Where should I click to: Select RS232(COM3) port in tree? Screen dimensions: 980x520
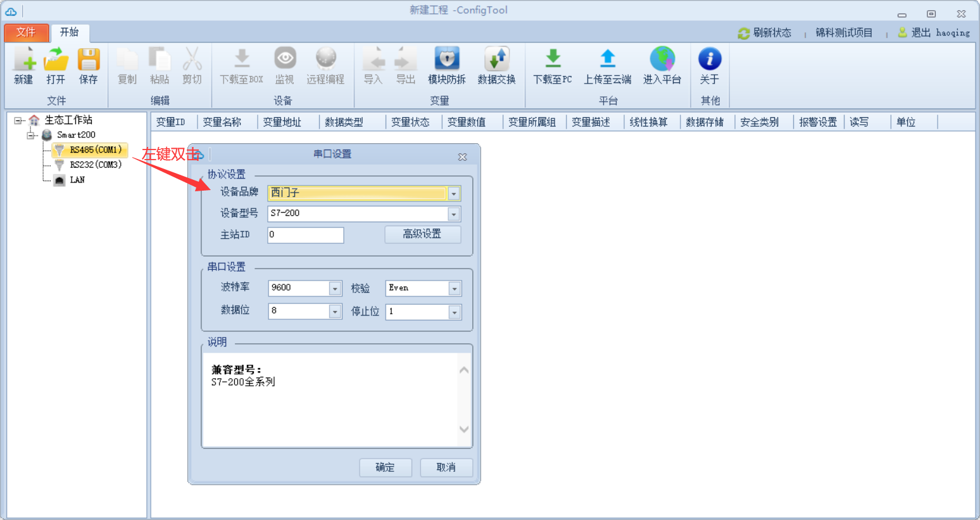(x=96, y=165)
